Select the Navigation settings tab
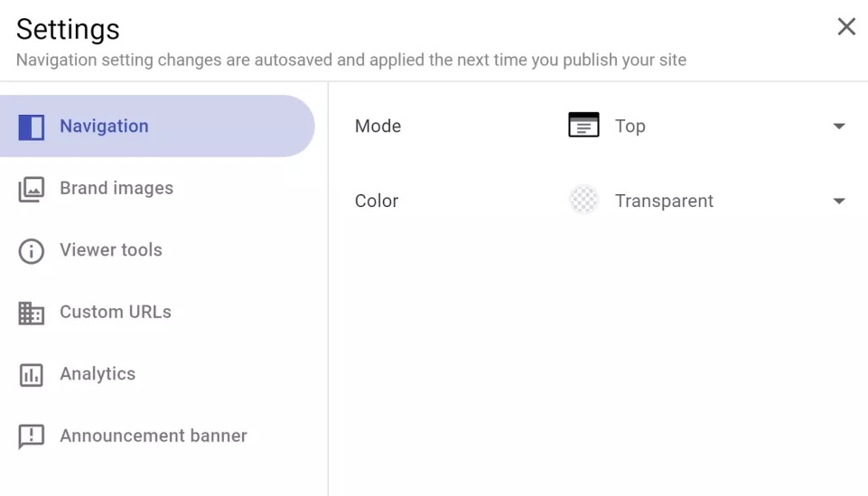This screenshot has height=496, width=868. pyautogui.click(x=104, y=126)
